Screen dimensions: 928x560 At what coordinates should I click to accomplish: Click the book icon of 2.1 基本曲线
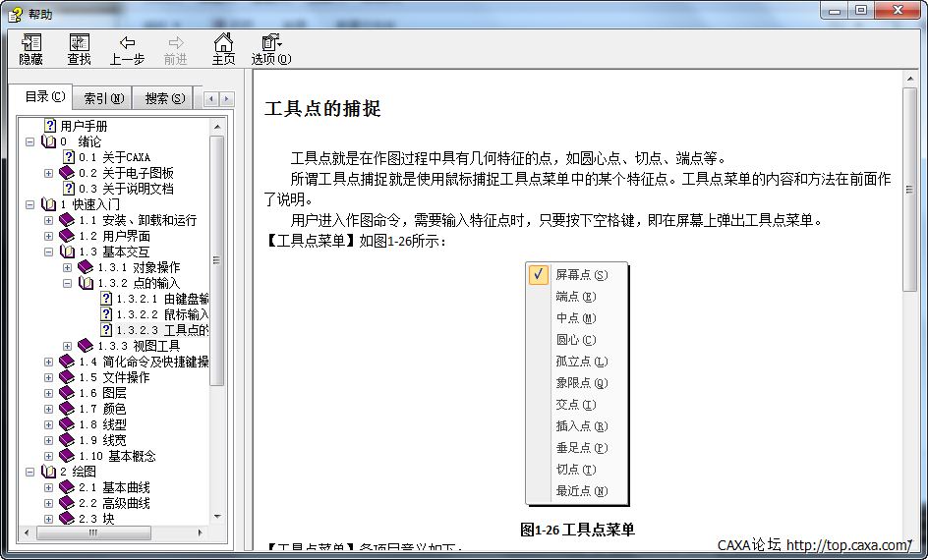click(67, 487)
